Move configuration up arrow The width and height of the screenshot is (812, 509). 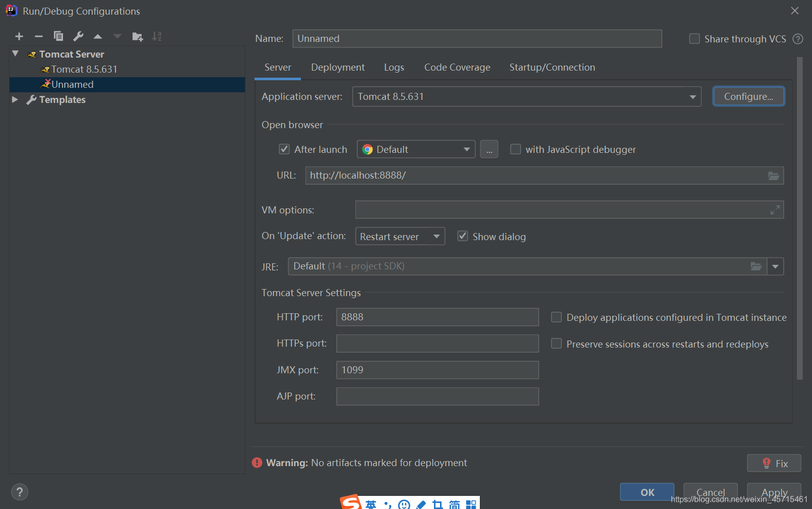point(98,36)
